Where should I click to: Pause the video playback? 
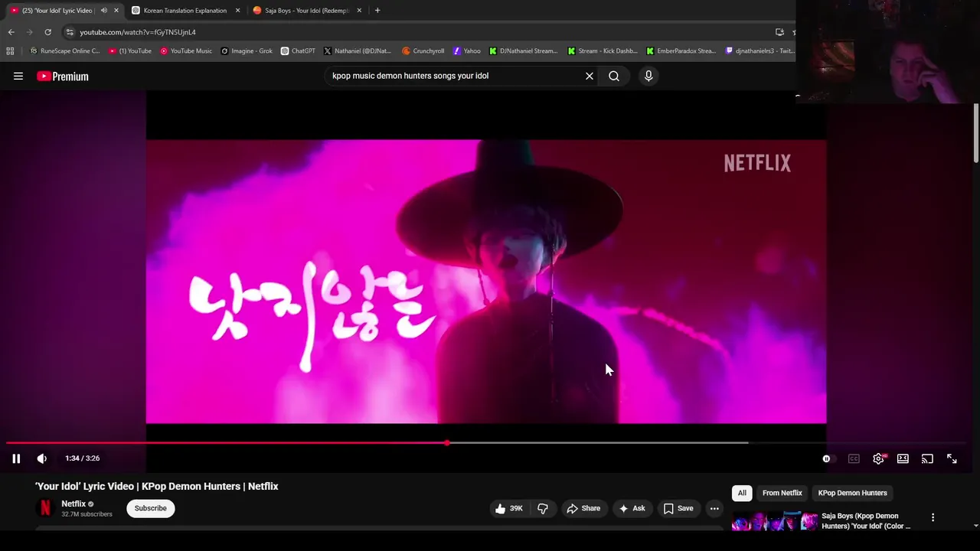coord(16,458)
